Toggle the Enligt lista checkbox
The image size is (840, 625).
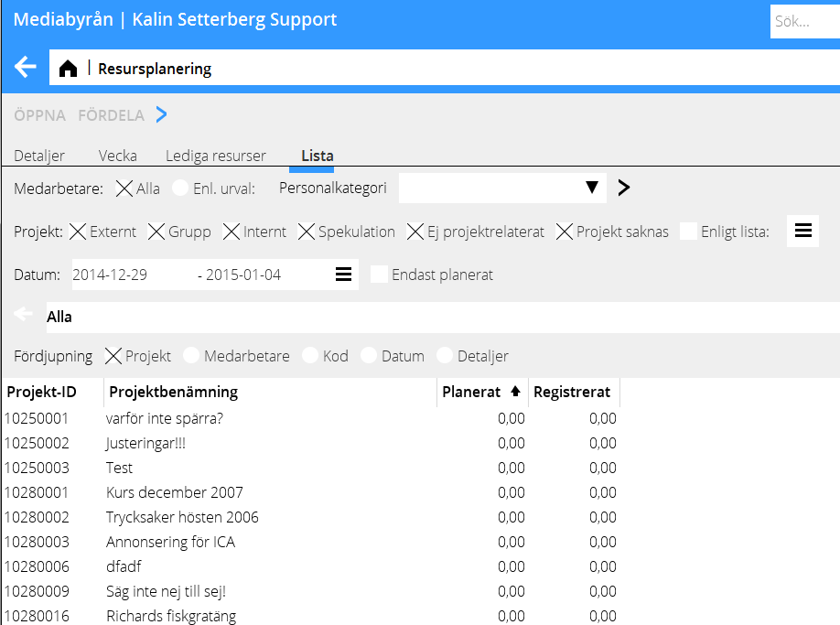tap(688, 232)
